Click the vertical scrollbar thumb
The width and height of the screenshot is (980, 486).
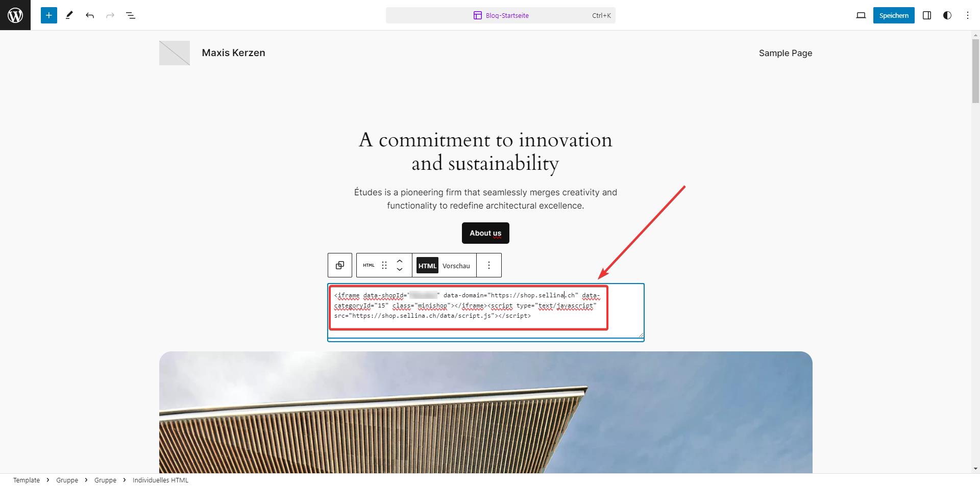975,70
